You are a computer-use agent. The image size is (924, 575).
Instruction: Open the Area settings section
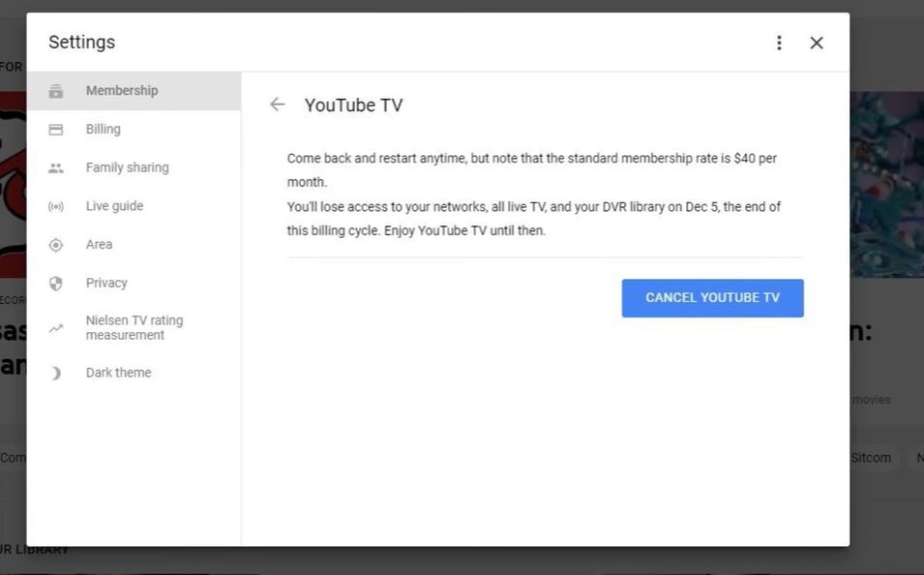click(134, 244)
